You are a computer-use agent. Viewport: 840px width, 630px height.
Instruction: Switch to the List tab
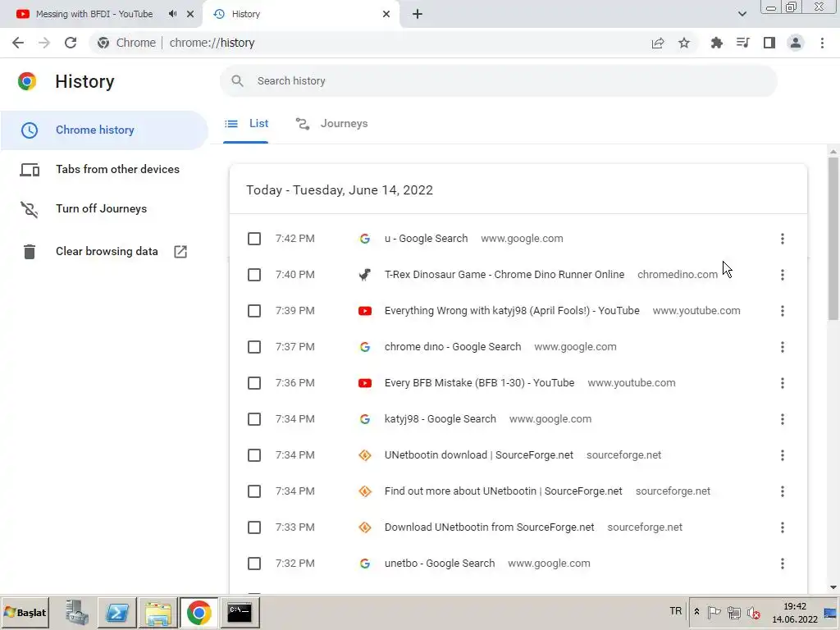click(x=246, y=124)
